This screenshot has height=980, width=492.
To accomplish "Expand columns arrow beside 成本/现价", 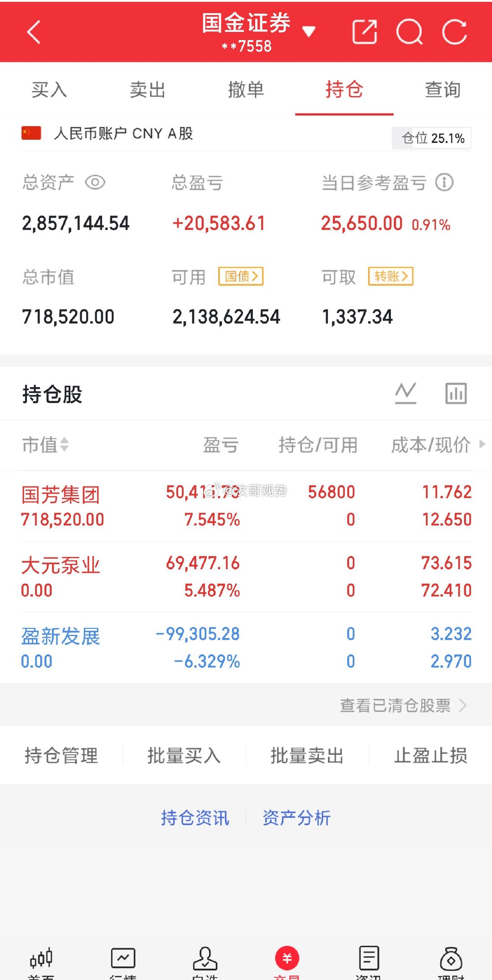I will click(x=482, y=444).
